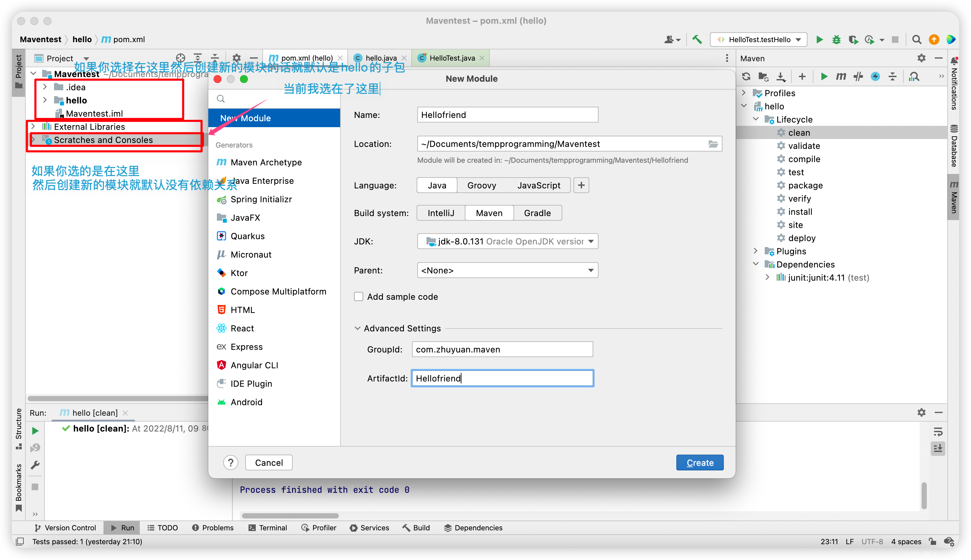Choose IntelliJ build system
The image size is (971, 560).
[x=441, y=213]
